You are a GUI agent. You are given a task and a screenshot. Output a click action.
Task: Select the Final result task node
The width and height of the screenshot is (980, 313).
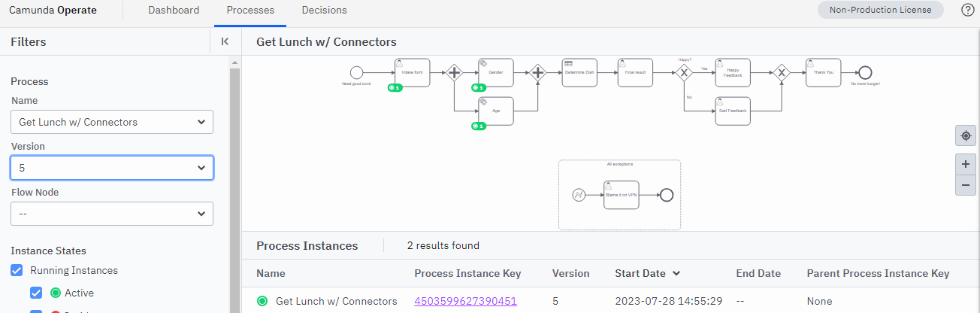point(635,72)
